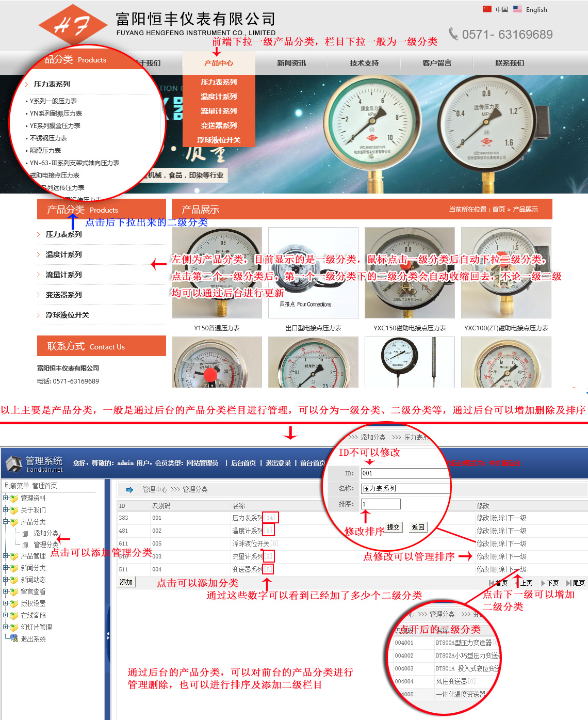The width and height of the screenshot is (588, 720).
Task: Select 流量计系列 from the product dropdown menu
Action: tap(219, 111)
